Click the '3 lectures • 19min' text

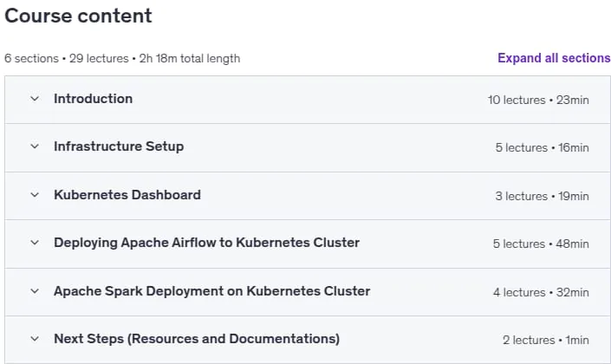[x=542, y=196]
